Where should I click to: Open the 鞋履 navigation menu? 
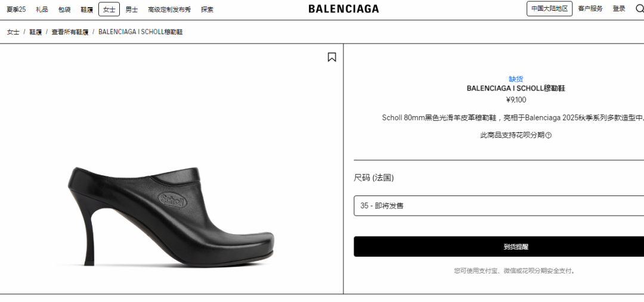tap(86, 10)
